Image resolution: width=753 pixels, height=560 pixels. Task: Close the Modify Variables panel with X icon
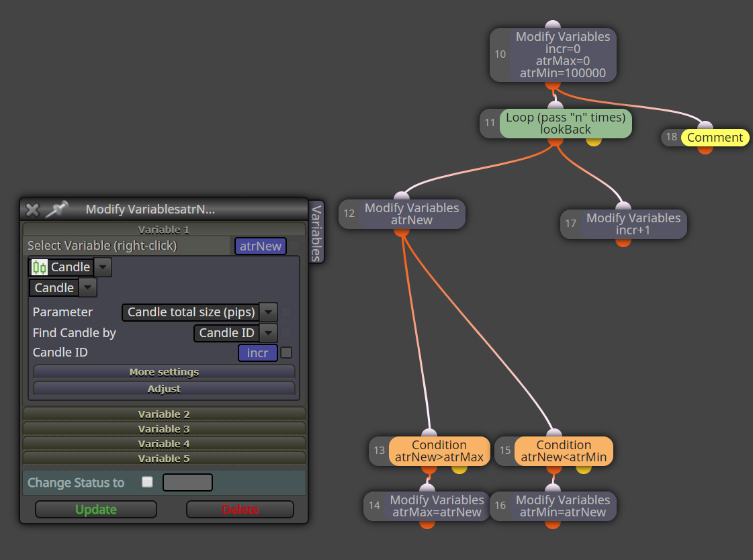(32, 209)
